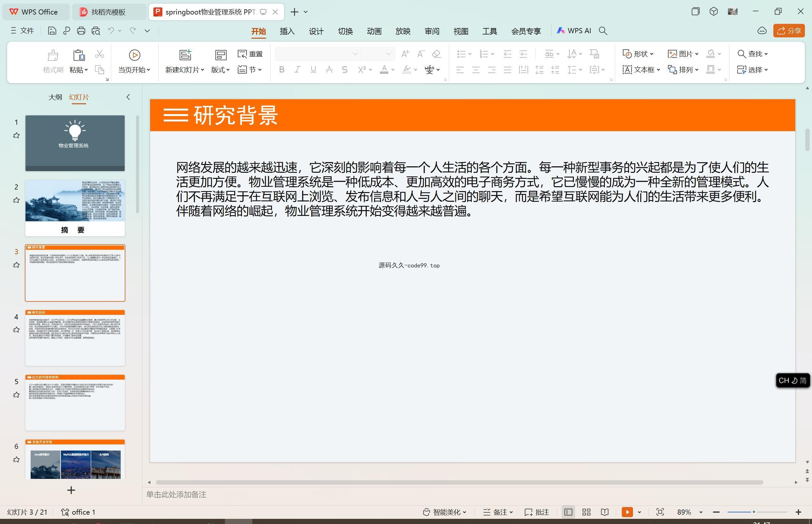Click the Share (分享) button
Viewport: 812px width, 524px height.
pyautogui.click(x=788, y=31)
